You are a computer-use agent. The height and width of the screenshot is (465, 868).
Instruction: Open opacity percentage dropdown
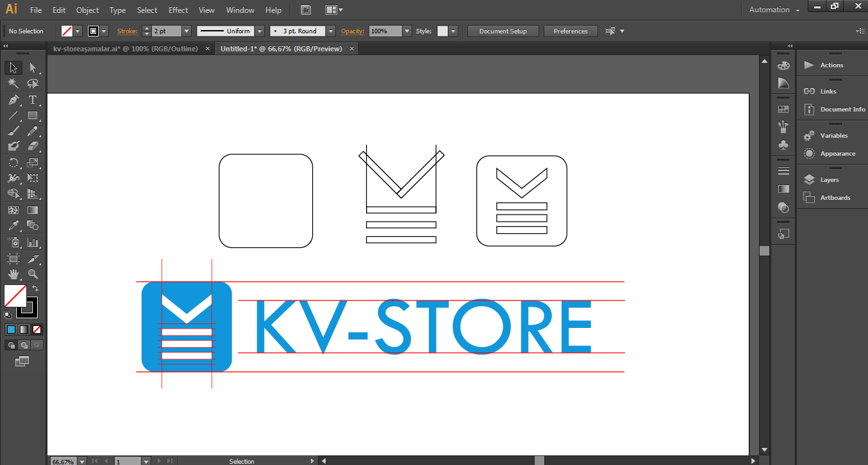click(407, 31)
